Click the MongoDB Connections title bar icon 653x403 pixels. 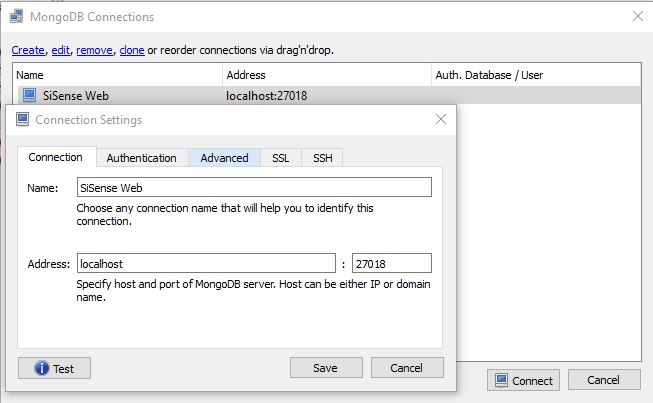coord(17,17)
